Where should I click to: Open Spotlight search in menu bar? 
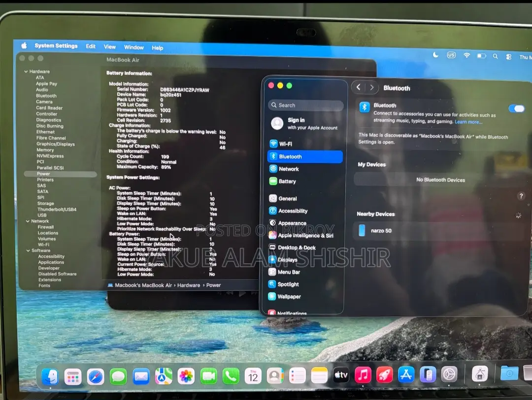[496, 56]
